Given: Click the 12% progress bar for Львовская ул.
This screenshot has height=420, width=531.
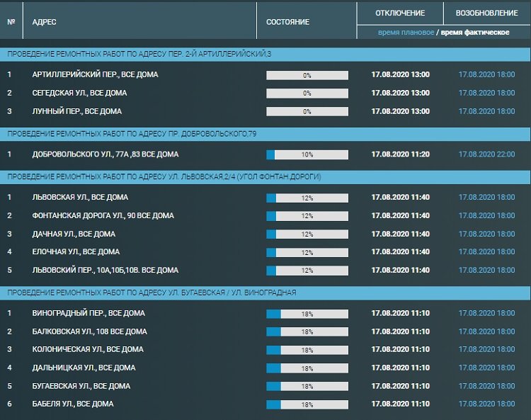Looking at the screenshot, I should 307,198.
